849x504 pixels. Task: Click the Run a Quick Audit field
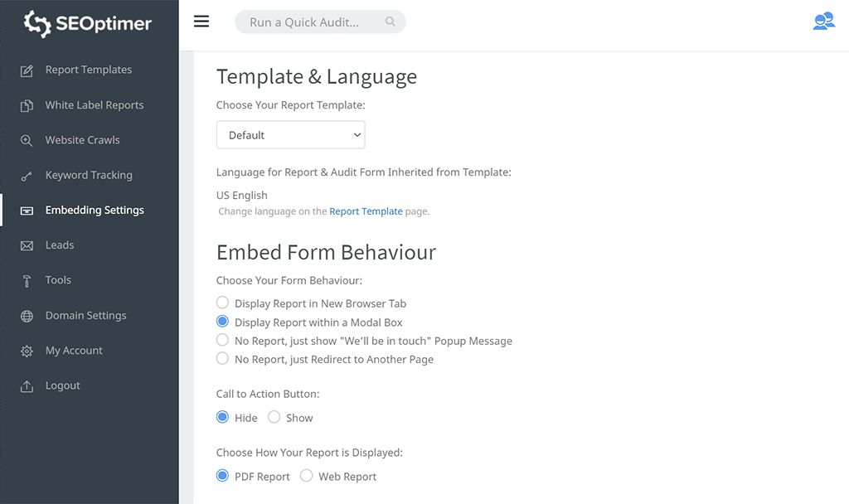point(311,22)
